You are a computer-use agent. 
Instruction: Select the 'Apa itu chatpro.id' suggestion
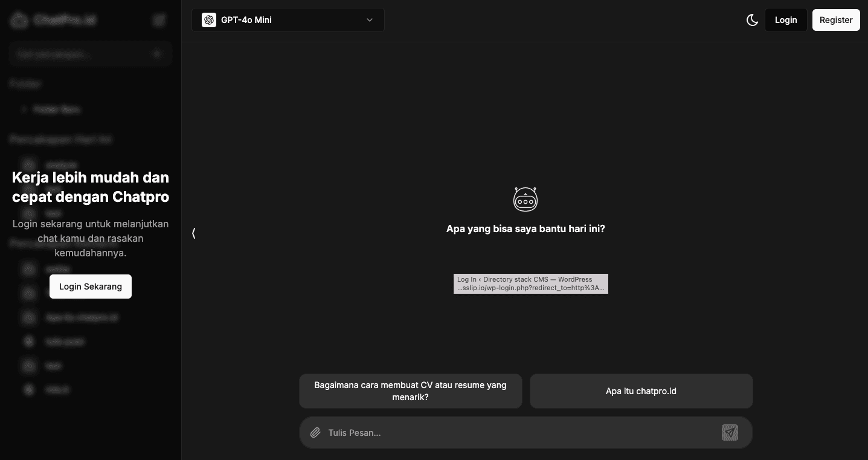(641, 391)
